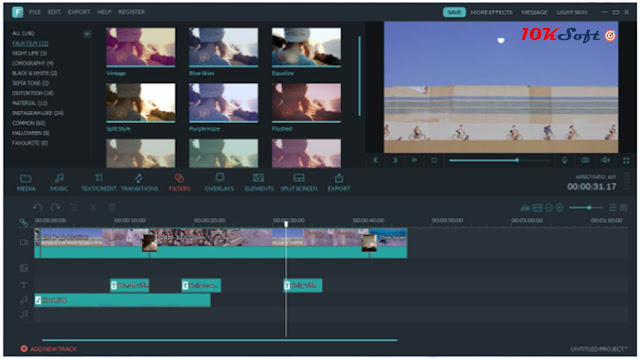Open the Split Screen tab
This screenshot has width=640, height=360.
[299, 182]
